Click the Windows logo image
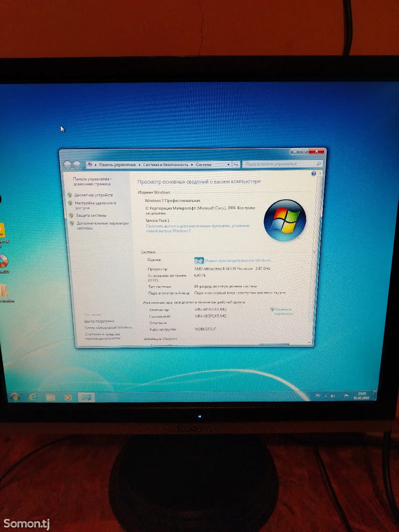This screenshot has width=399, height=532. (285, 220)
